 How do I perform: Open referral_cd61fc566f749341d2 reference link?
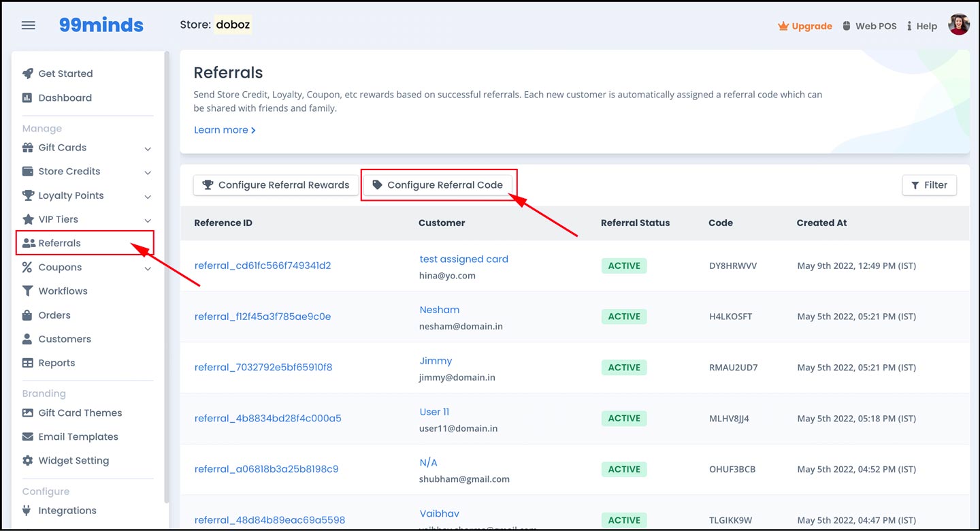click(263, 265)
